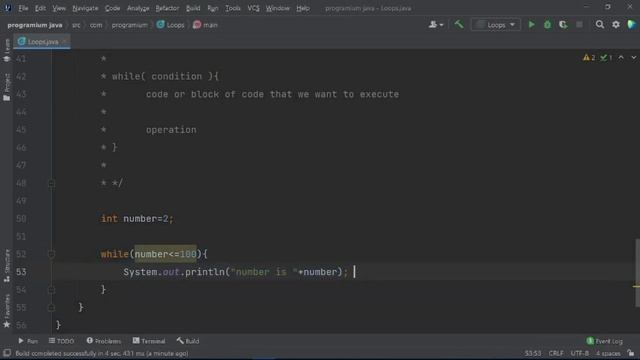
Task: Click fold end marker at line 55
Action: point(51,307)
